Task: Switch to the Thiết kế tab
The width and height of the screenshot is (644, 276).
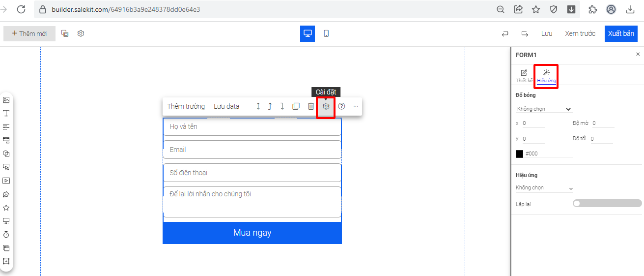Action: [524, 76]
